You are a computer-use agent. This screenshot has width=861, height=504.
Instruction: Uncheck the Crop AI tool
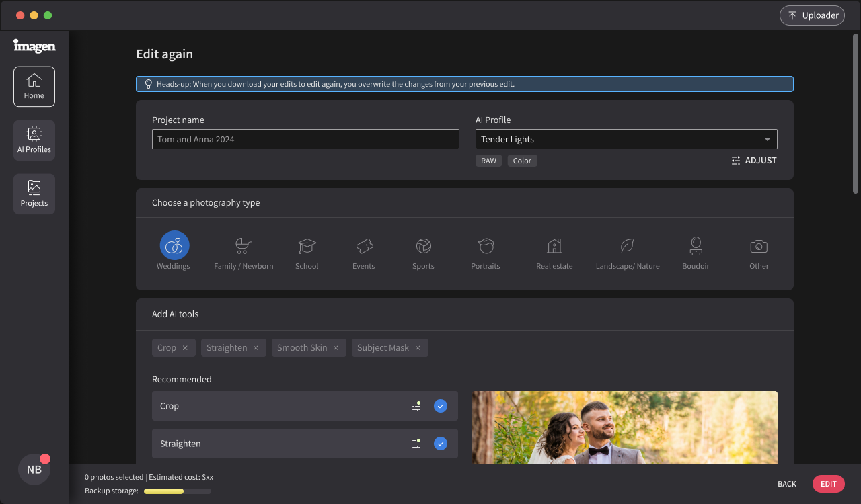point(441,406)
